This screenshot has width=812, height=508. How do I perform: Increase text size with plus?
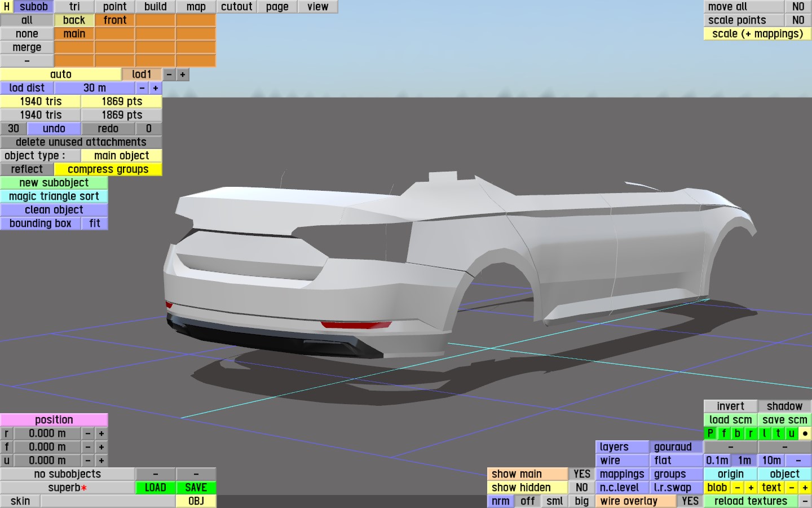point(805,488)
